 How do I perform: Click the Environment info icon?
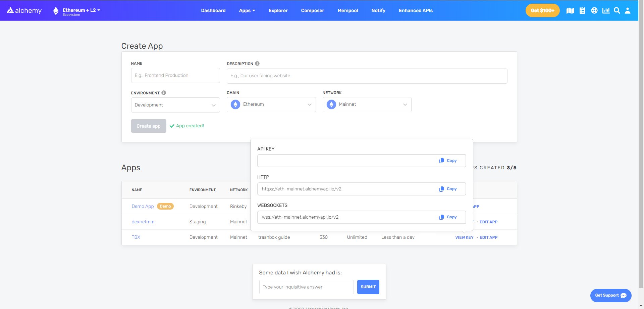[164, 93]
